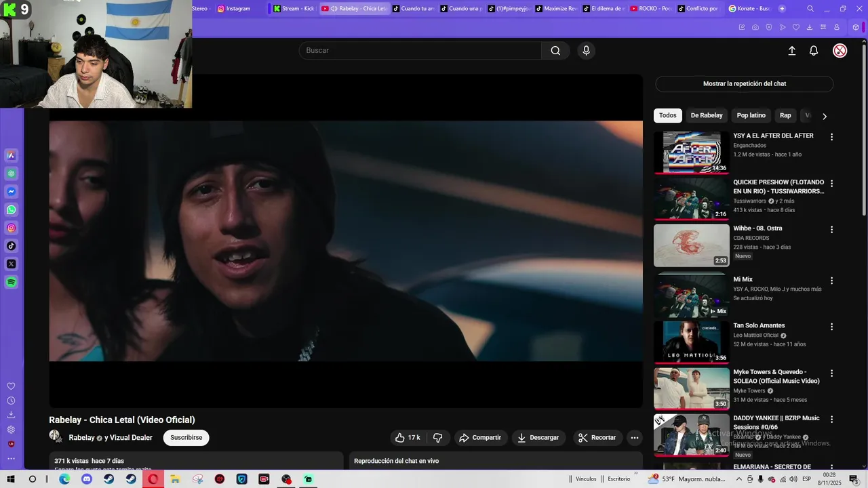Image resolution: width=868 pixels, height=488 pixels.
Task: Open Spotify in Opera sidebar
Action: tap(12, 282)
